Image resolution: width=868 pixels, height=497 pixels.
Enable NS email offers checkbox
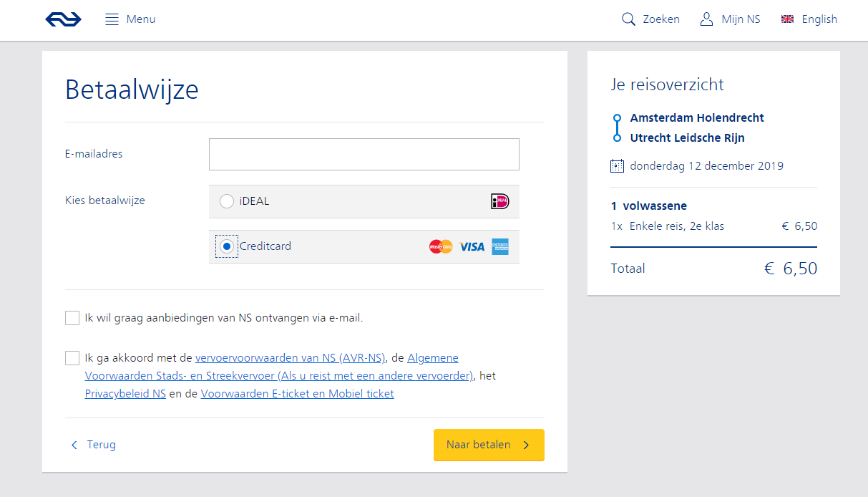click(72, 318)
